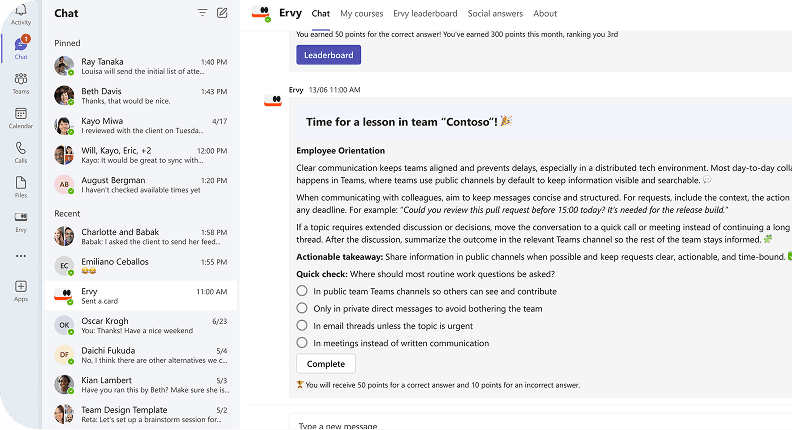Click Kian Lambert's avatar
792x430 pixels.
64,385
